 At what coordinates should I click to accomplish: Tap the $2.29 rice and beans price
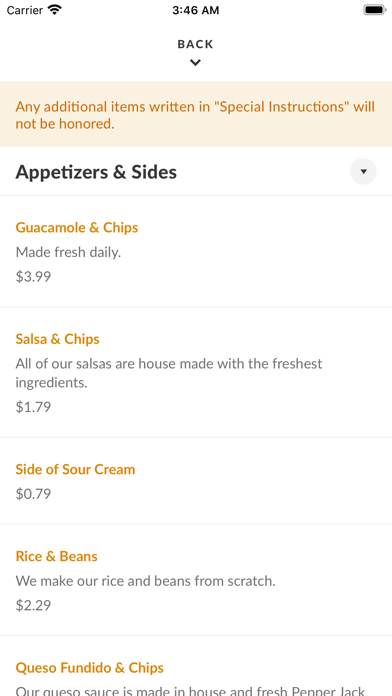33,605
